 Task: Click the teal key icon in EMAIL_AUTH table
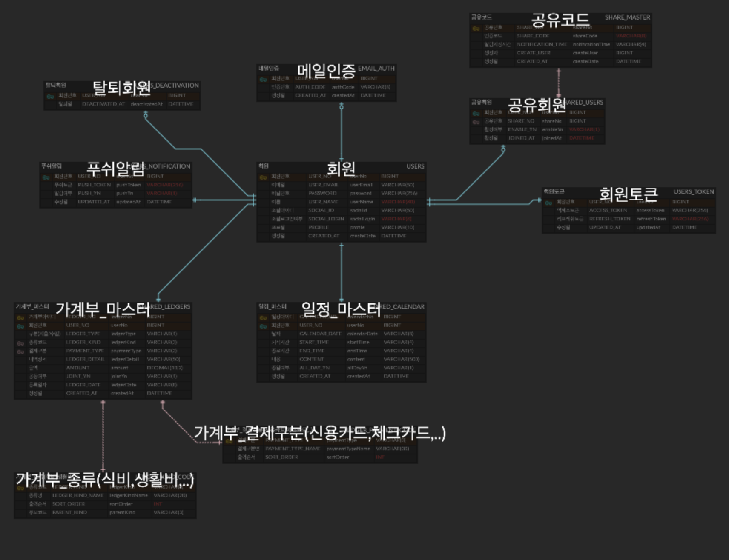tap(263, 79)
